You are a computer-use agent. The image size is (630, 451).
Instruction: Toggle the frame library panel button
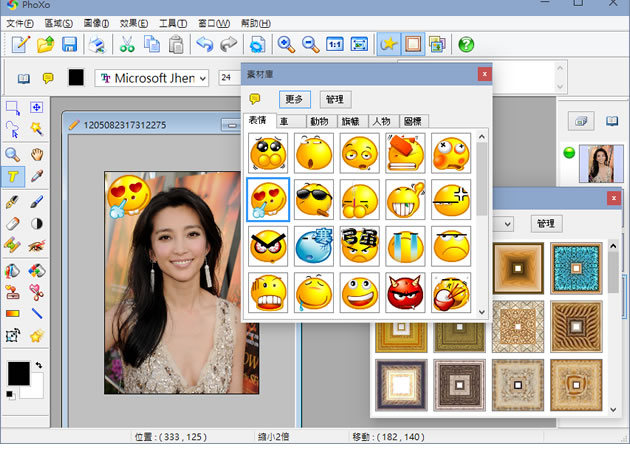pos(412,44)
